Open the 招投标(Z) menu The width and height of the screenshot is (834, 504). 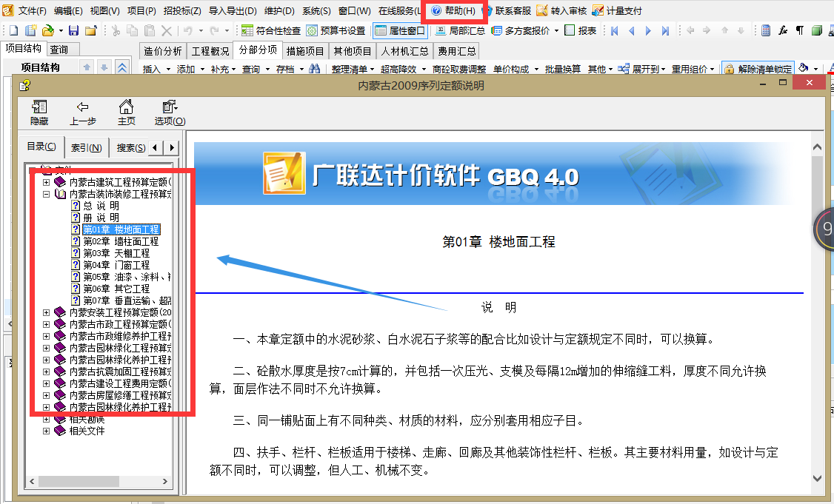182,10
